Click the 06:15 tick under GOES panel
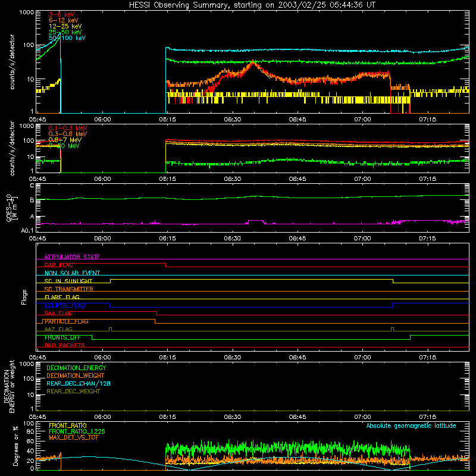The image size is (476, 476). [x=168, y=239]
